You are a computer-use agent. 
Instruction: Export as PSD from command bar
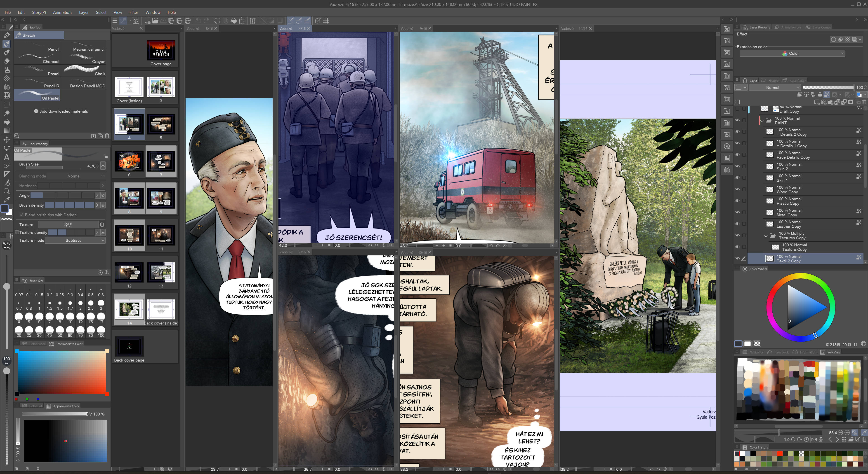(x=188, y=21)
